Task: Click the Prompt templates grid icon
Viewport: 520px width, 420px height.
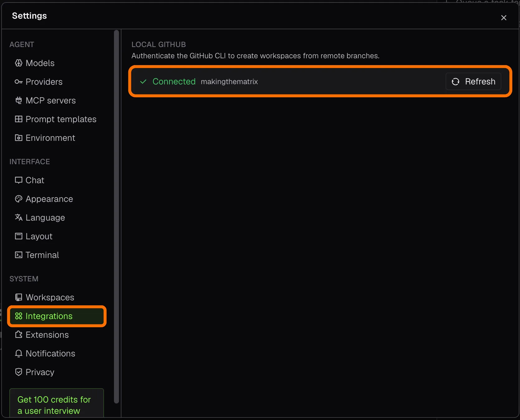Action: click(x=19, y=119)
